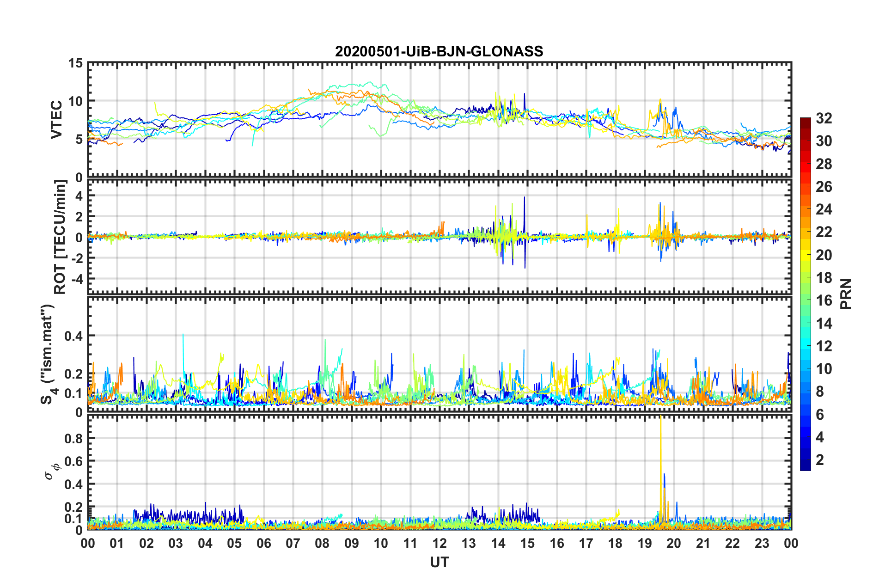Viewport: 879px width, 588px height.
Task: Click the plot title 20200501-UiB-BJN-GLONASS
Action: coord(439,51)
